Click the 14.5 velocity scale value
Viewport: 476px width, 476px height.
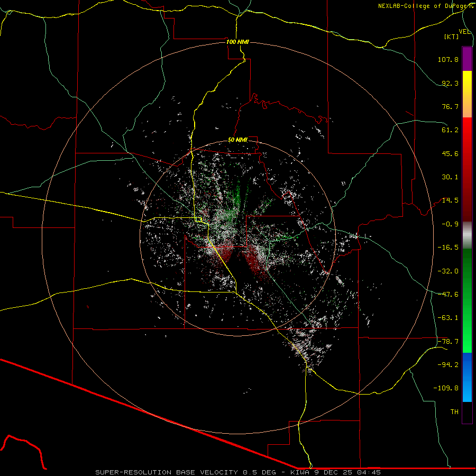[x=450, y=200]
